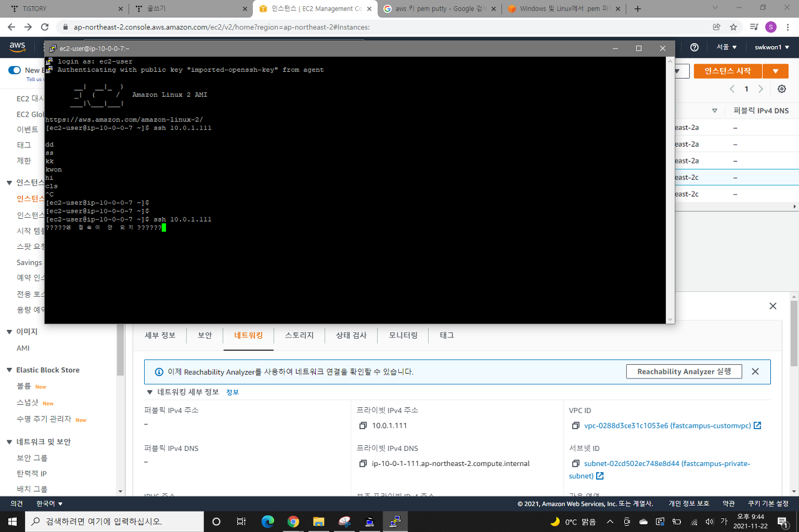Toggle the New EC2 Experience switch
The height and width of the screenshot is (532, 799).
click(x=14, y=70)
